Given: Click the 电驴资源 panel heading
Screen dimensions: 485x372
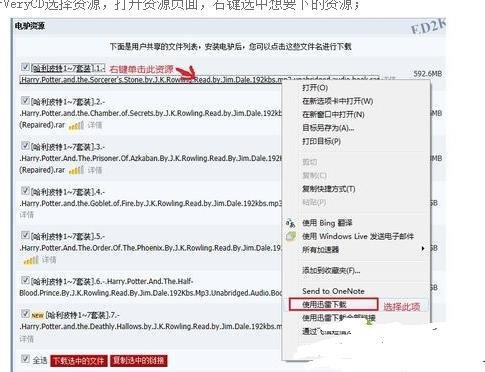Looking at the screenshot, I should pyautogui.click(x=30, y=26).
